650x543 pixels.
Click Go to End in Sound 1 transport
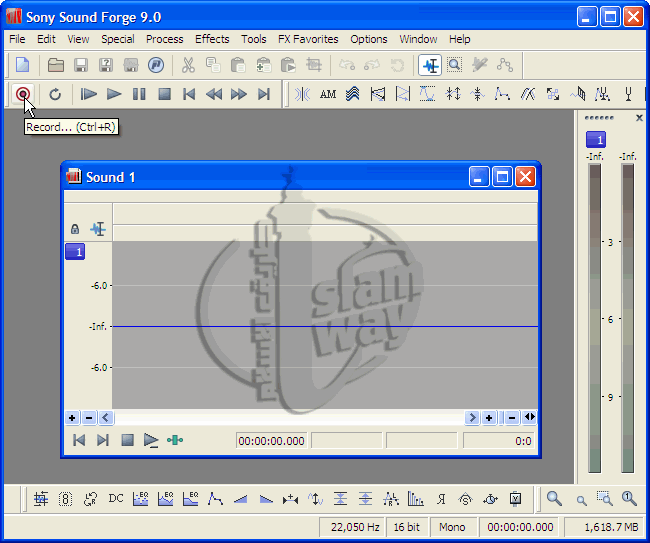102,440
